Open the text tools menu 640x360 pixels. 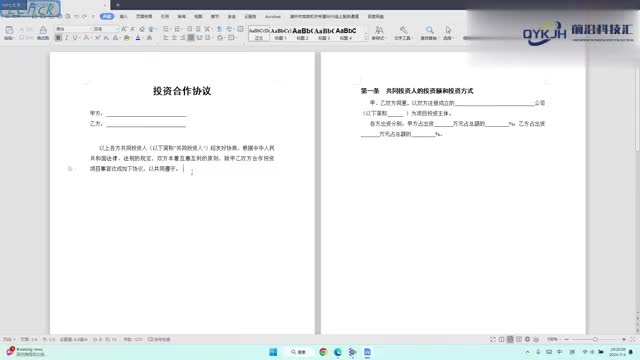click(x=403, y=33)
